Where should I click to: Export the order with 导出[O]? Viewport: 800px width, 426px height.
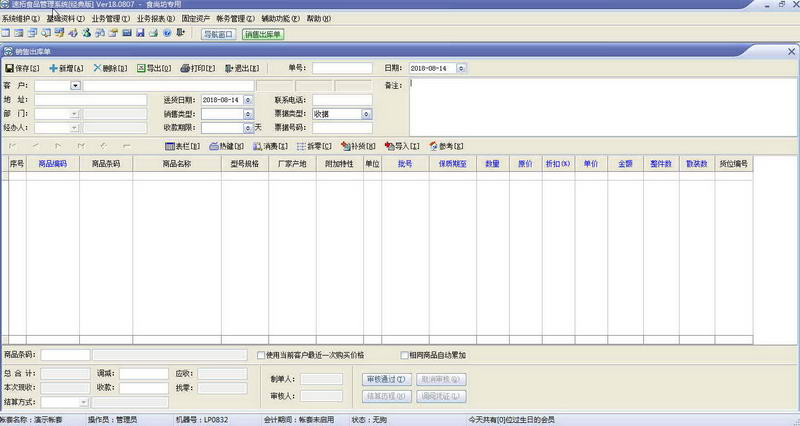click(x=154, y=68)
